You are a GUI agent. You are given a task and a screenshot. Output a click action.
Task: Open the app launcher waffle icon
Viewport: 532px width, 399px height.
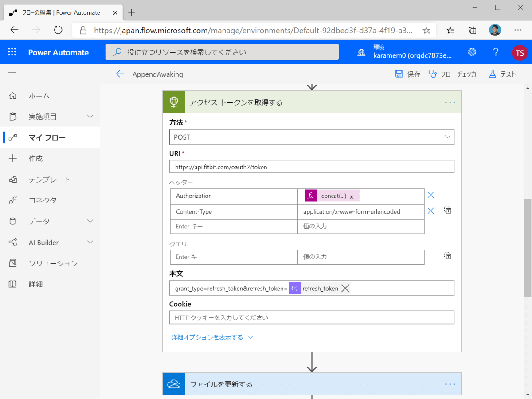point(12,52)
